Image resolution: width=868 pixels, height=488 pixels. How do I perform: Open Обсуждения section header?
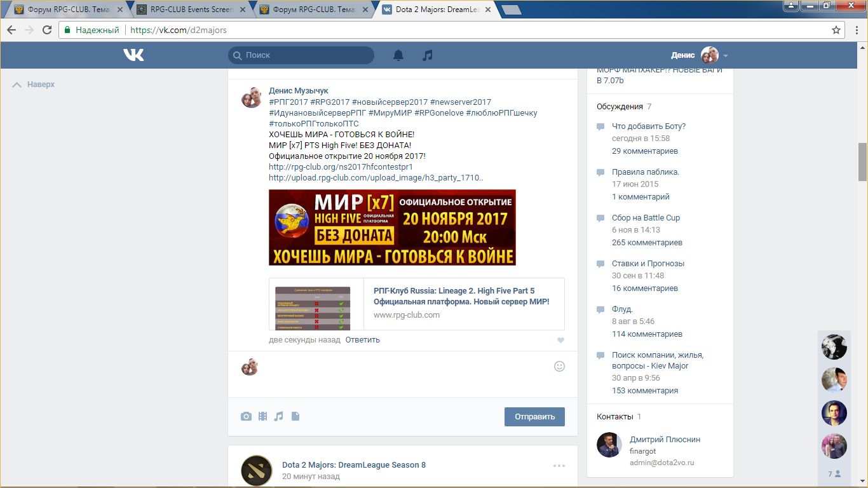[x=620, y=107]
